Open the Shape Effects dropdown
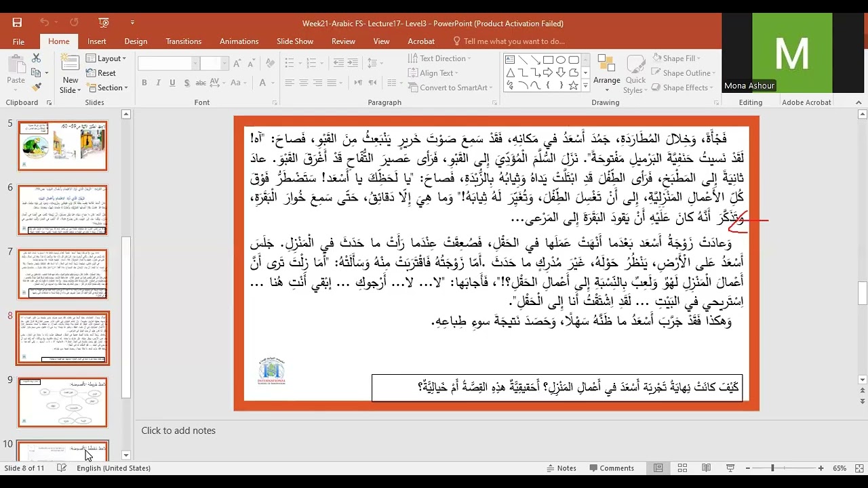868x488 pixels. [x=681, y=87]
